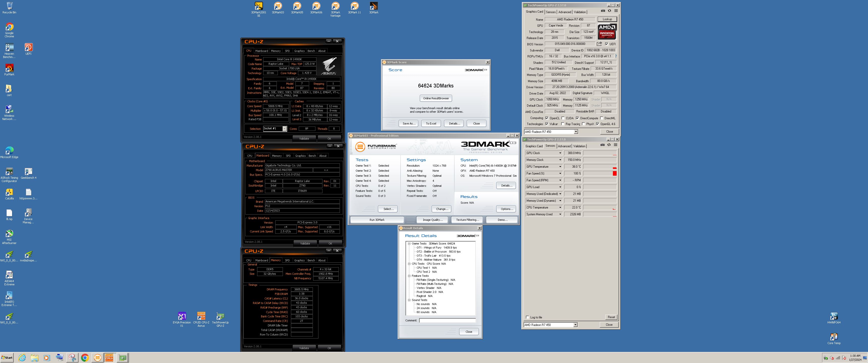Enable the Log to file checkbox
The width and height of the screenshot is (868, 363).
click(527, 317)
